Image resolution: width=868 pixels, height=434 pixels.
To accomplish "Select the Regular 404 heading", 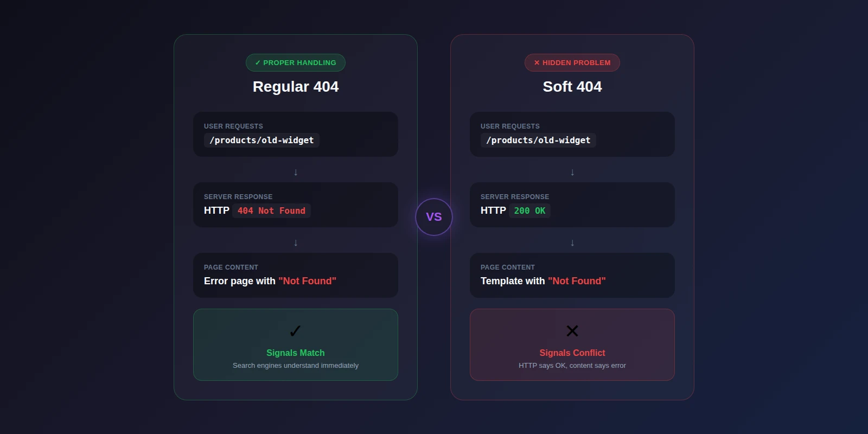I will click(296, 87).
